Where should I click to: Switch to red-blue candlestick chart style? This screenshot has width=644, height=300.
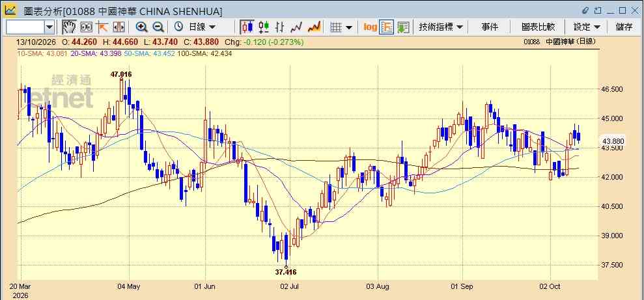tap(247, 27)
